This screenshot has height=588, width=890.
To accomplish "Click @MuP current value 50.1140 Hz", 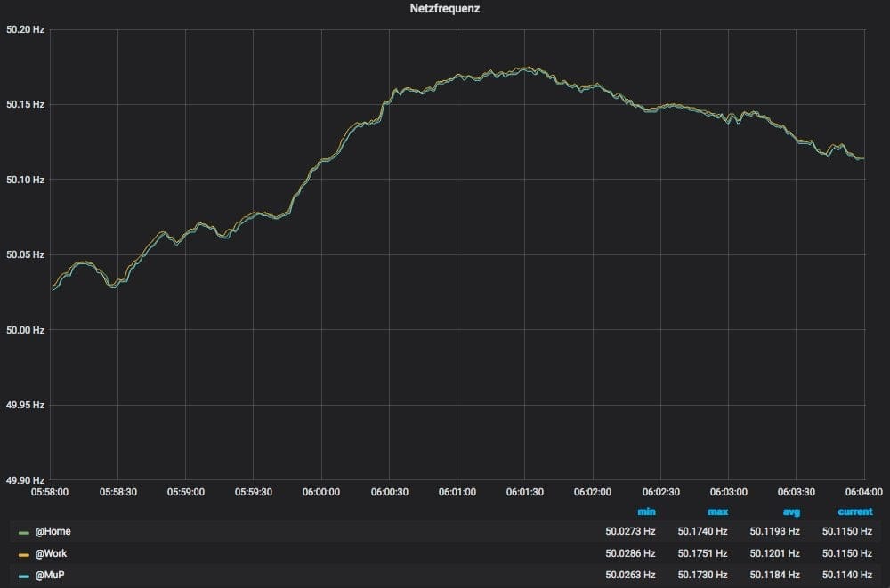I will click(847, 575).
